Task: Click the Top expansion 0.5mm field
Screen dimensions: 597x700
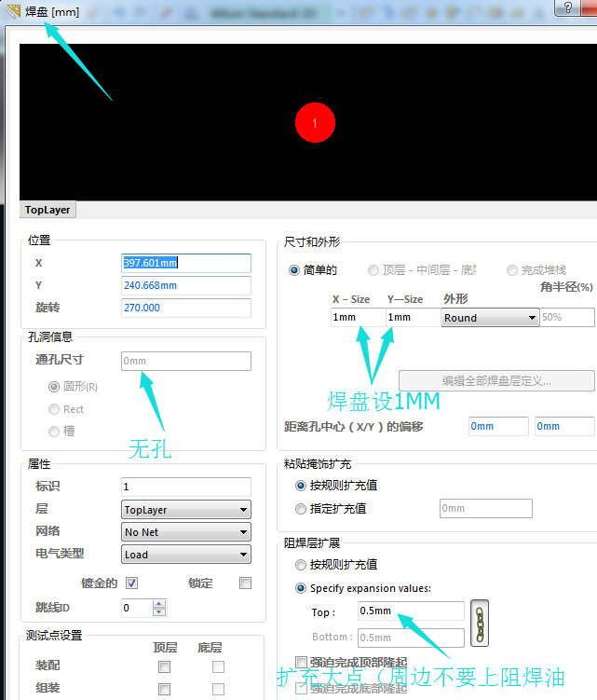Action: [410, 611]
